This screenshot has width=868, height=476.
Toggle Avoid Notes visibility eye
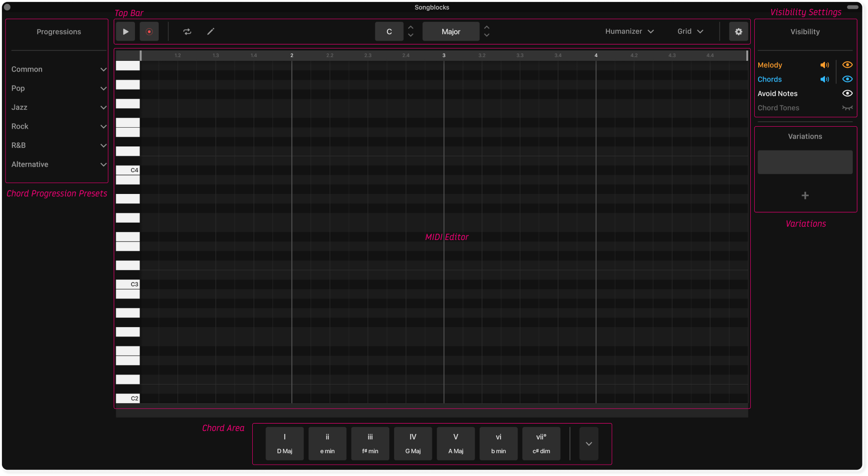click(x=847, y=94)
